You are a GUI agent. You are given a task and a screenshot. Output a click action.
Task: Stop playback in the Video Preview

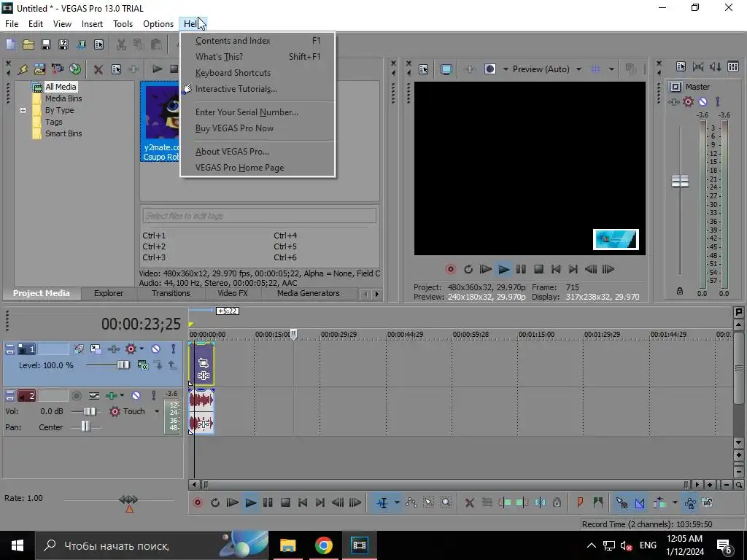(538, 270)
